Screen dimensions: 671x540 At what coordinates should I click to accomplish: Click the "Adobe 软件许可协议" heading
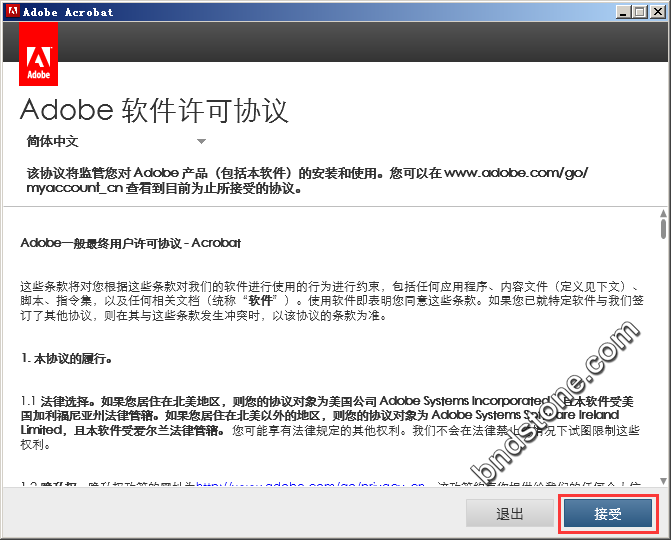[154, 109]
